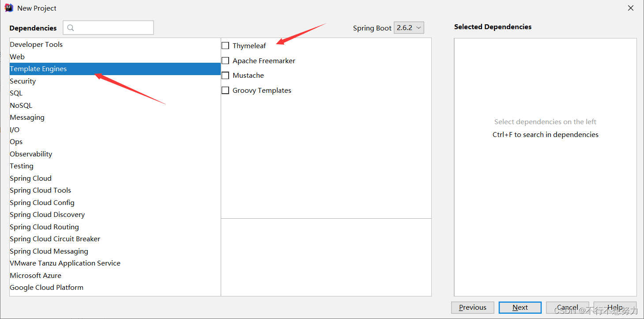Click the search magnifier icon in Dependencies field
Screen dimensions: 644x319
coord(71,28)
